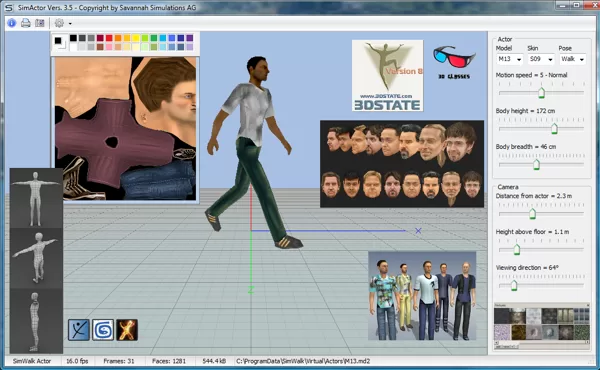The image size is (600, 370).
Task: Pick the bright red color swatch
Action: pos(109,38)
